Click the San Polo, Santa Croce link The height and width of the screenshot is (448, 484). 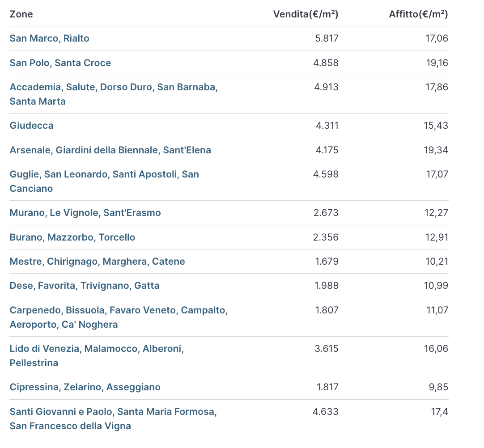point(60,63)
